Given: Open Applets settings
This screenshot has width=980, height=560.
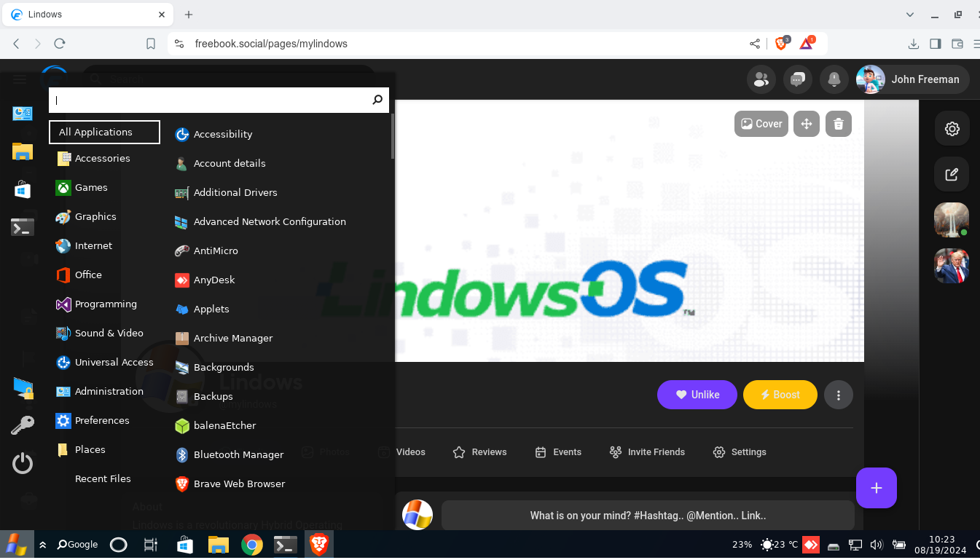Looking at the screenshot, I should coord(202,309).
